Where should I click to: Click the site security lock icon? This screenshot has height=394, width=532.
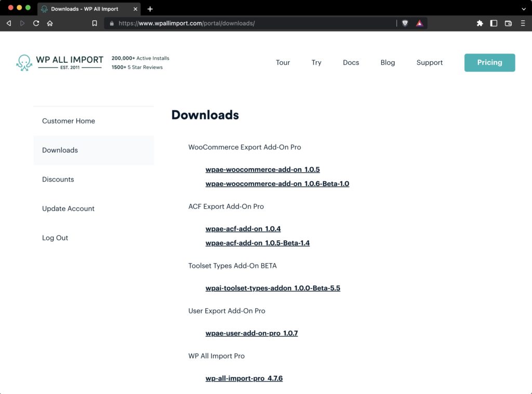pyautogui.click(x=112, y=23)
